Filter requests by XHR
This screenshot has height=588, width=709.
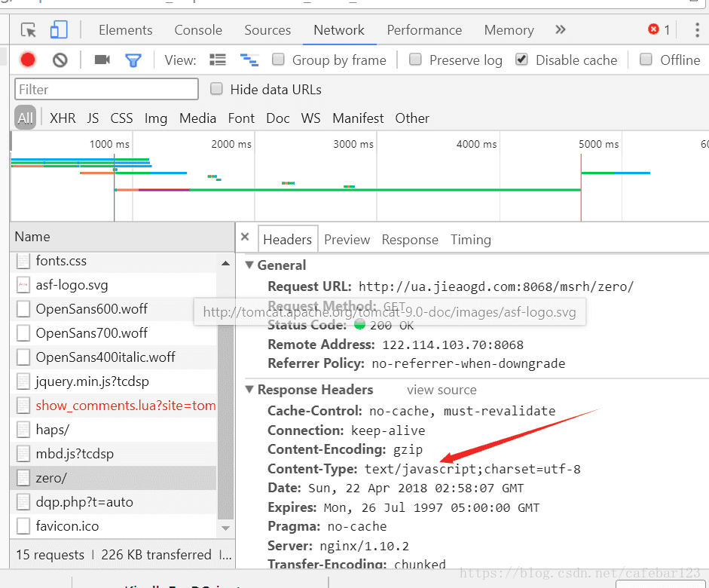click(x=63, y=118)
